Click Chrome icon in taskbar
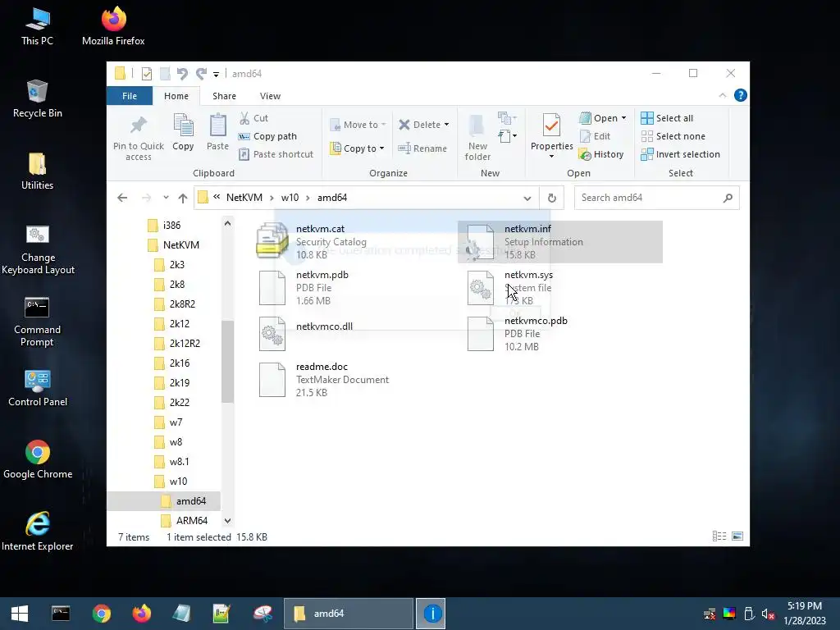This screenshot has height=630, width=840. tap(101, 614)
